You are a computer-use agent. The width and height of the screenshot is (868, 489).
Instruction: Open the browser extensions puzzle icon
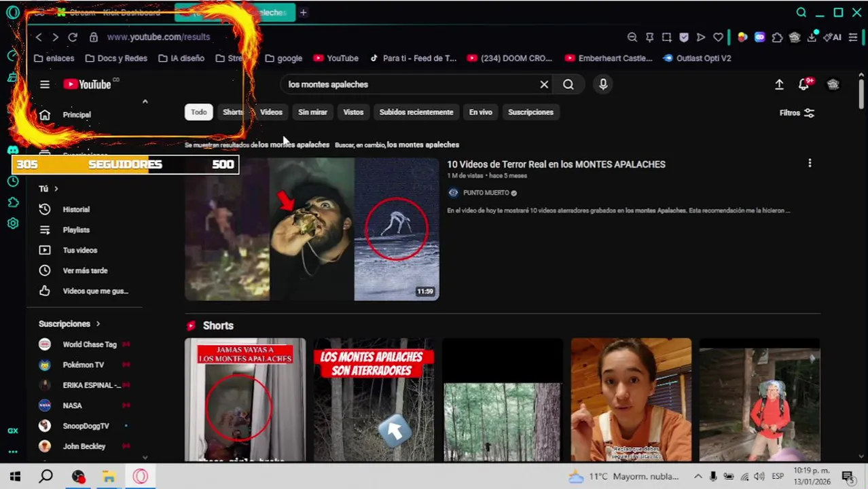pyautogui.click(x=777, y=37)
